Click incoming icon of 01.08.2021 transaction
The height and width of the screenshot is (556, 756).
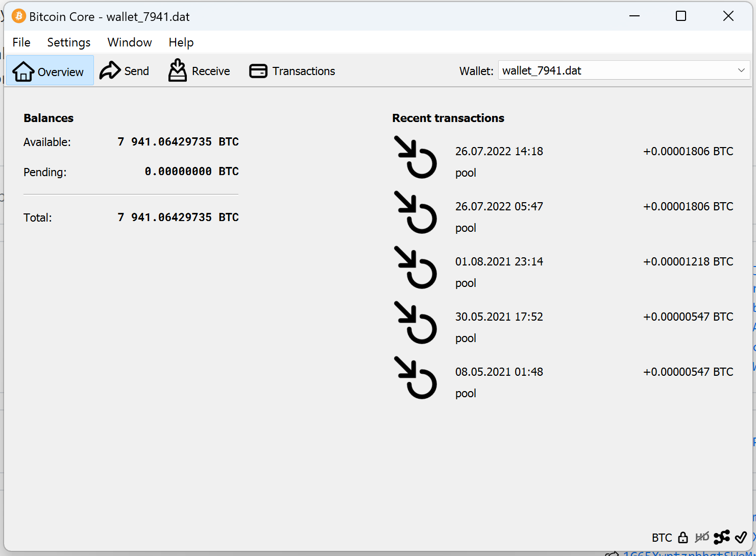(x=416, y=268)
